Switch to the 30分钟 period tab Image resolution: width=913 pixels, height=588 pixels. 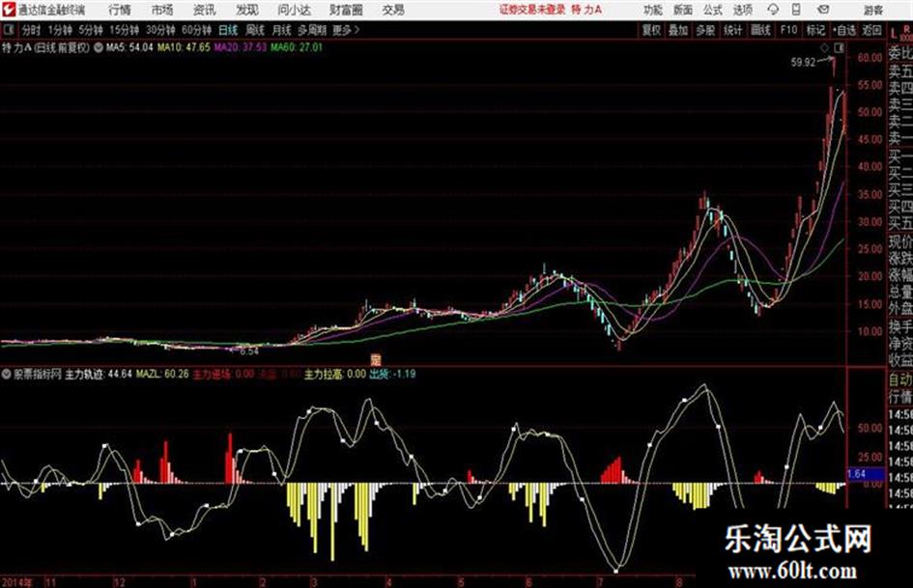point(160,30)
